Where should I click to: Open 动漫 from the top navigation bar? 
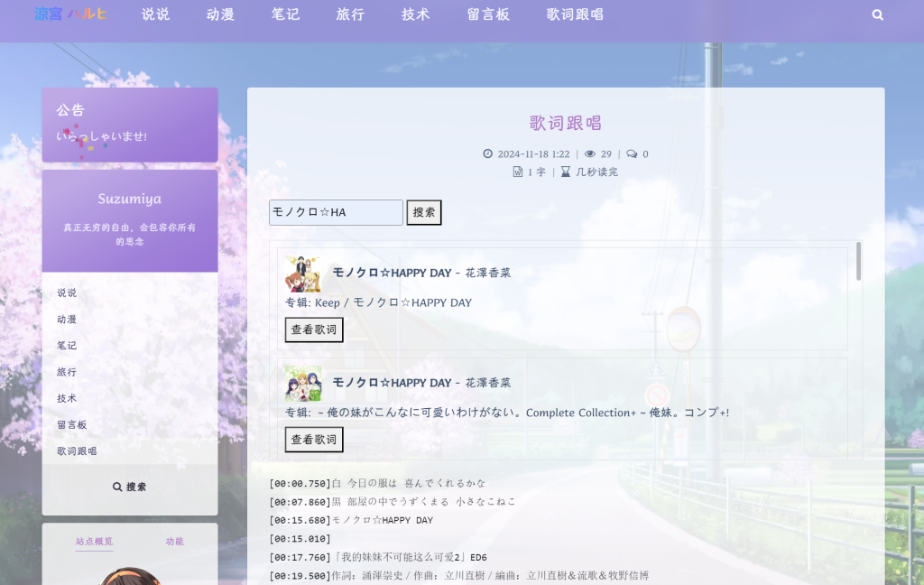coord(220,14)
